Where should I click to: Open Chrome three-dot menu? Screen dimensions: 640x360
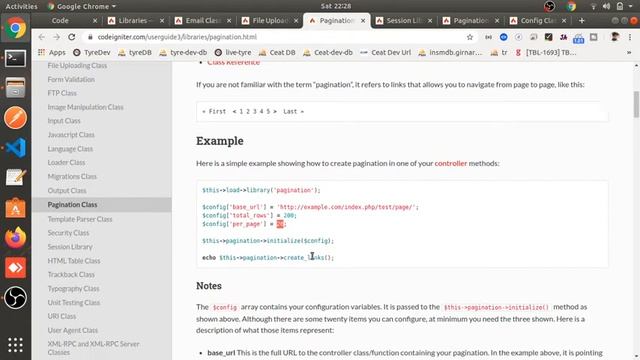[x=630, y=37]
